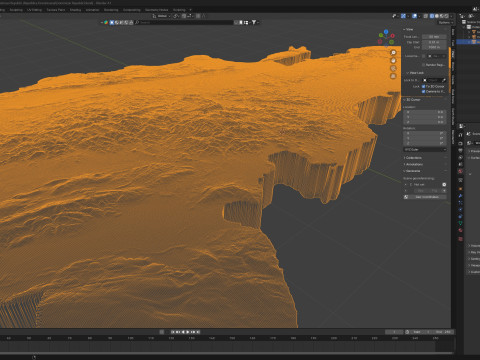Switch to the Sculpting workspace tab
Image resolution: width=480 pixels, height=360 pixels.
pyautogui.click(x=16, y=10)
